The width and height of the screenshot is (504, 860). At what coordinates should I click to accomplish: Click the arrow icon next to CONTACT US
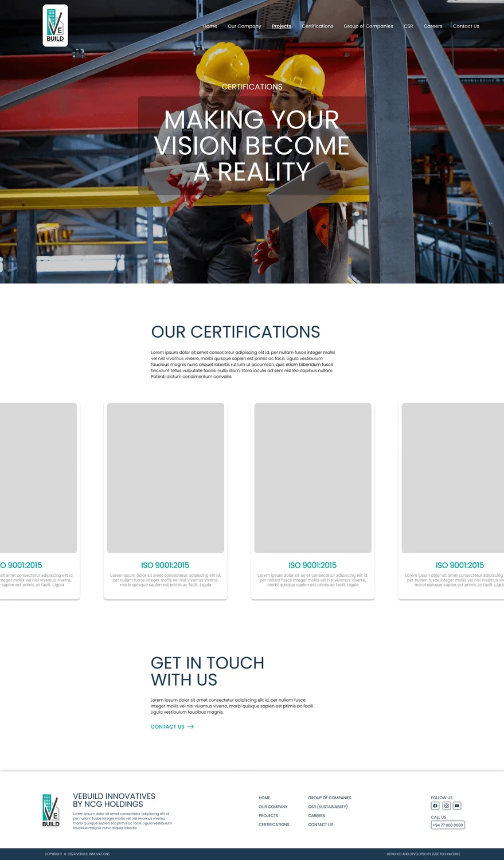(x=191, y=726)
